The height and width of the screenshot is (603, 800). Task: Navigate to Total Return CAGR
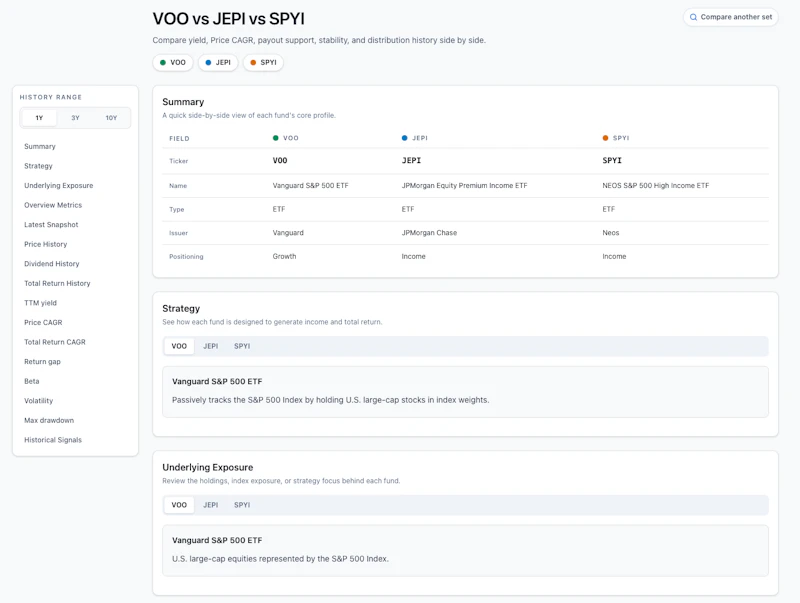coord(55,342)
